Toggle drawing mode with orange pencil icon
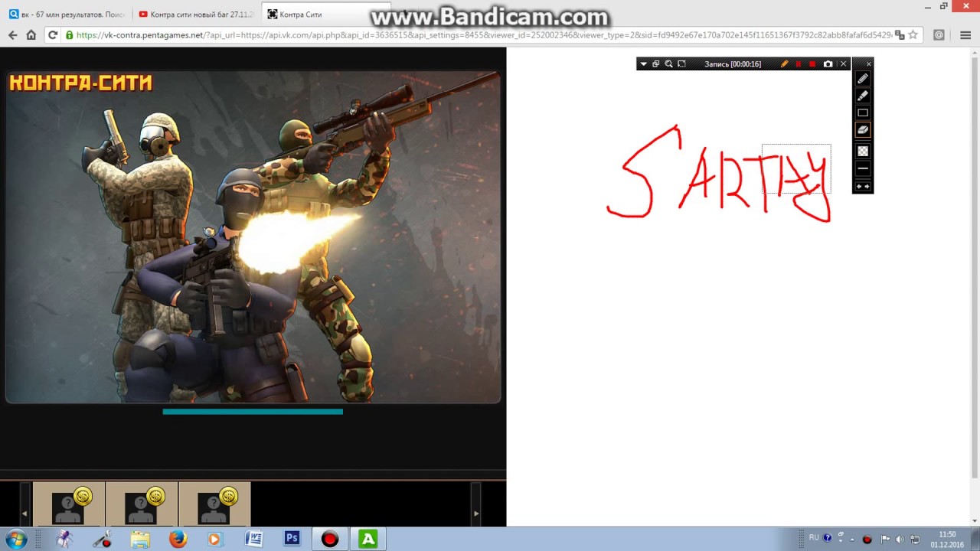The width and height of the screenshot is (980, 551). (x=784, y=64)
